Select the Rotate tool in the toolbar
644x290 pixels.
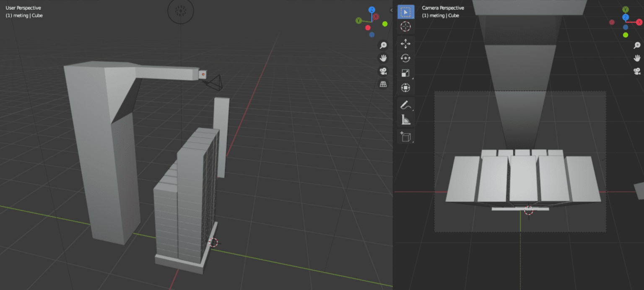[405, 58]
